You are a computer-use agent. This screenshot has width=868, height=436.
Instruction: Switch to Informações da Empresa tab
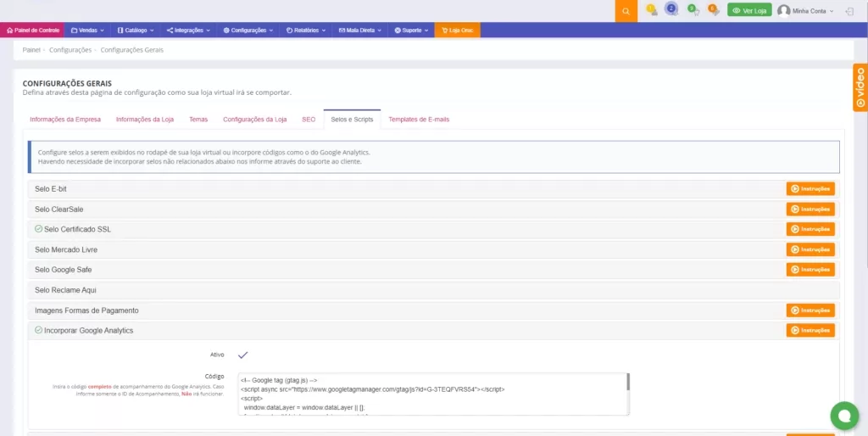pyautogui.click(x=65, y=120)
